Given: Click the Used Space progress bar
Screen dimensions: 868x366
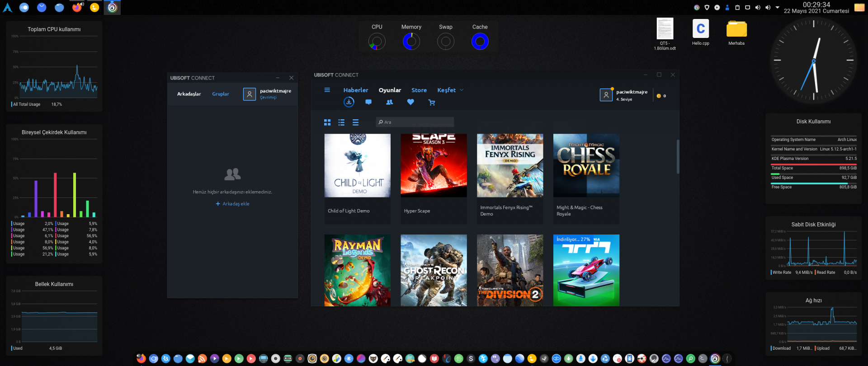Looking at the screenshot, I should (x=814, y=174).
